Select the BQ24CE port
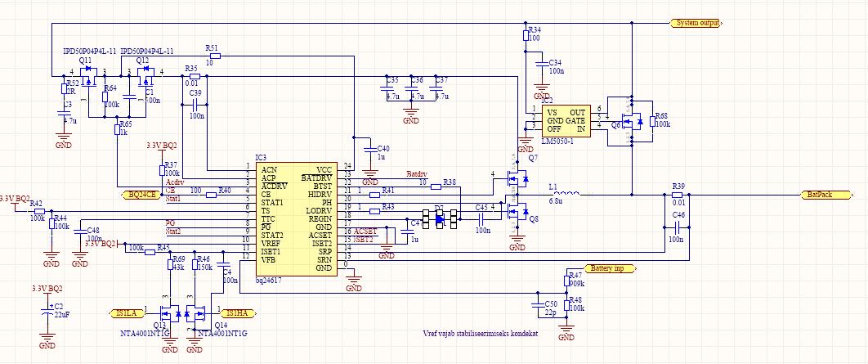This screenshot has width=868, height=364. [x=143, y=195]
